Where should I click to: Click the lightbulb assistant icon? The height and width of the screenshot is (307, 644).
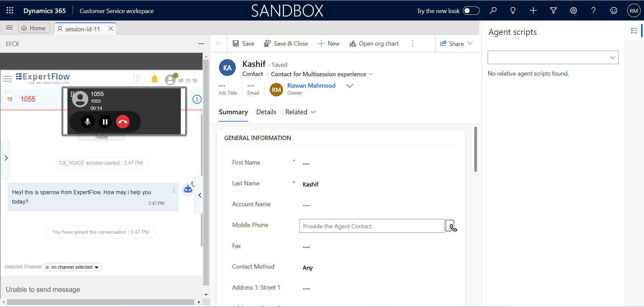[513, 10]
